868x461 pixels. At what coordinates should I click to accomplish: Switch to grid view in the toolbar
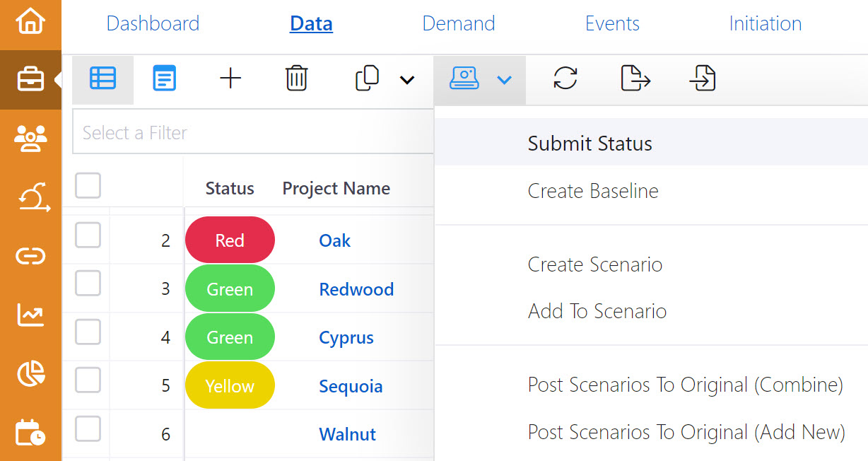pyautogui.click(x=102, y=78)
